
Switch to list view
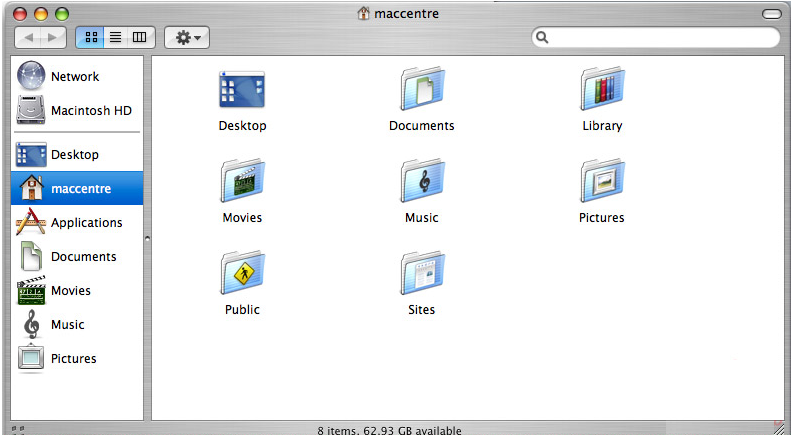click(x=116, y=37)
